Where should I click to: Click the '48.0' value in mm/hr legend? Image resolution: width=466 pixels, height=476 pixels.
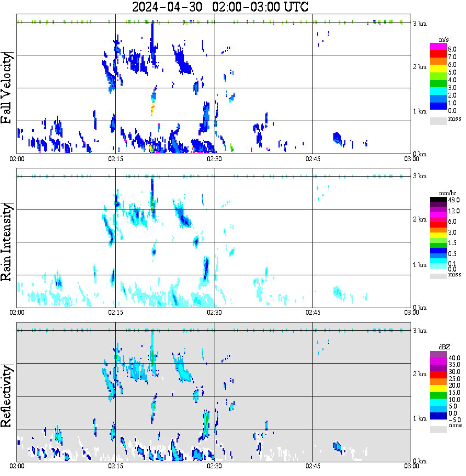pyautogui.click(x=454, y=200)
